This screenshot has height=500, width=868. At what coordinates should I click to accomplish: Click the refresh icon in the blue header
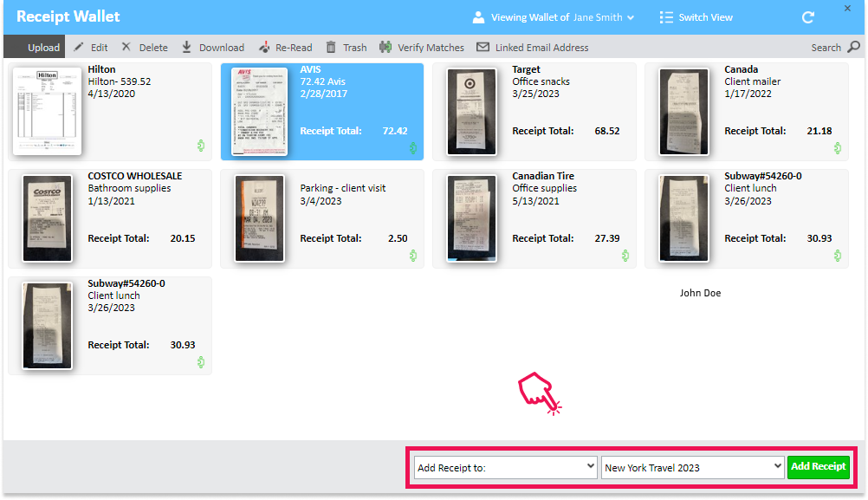tap(807, 16)
